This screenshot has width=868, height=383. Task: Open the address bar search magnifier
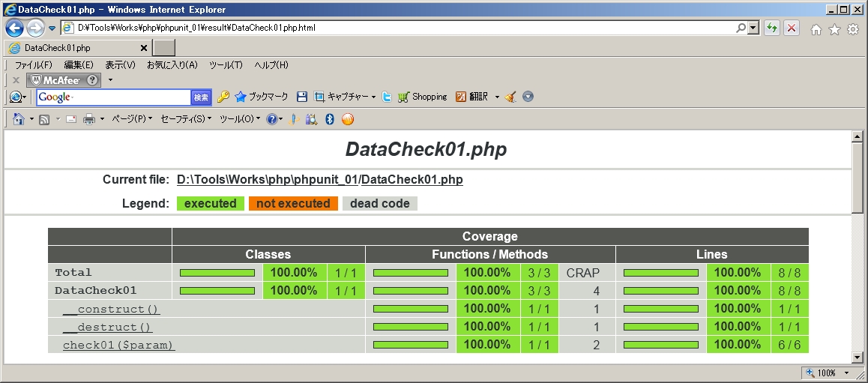(x=741, y=28)
